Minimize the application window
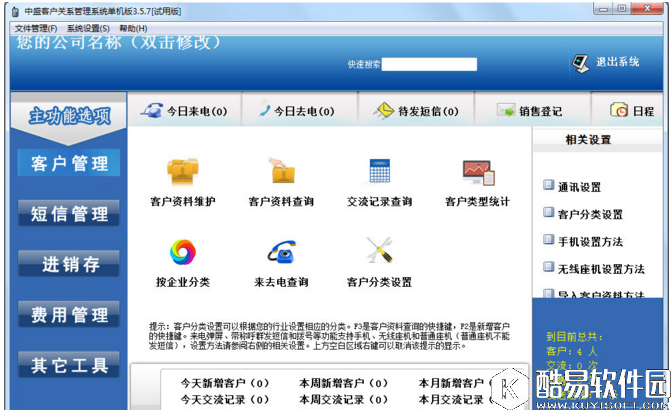Image resolution: width=671 pixels, height=410 pixels. [603, 9]
